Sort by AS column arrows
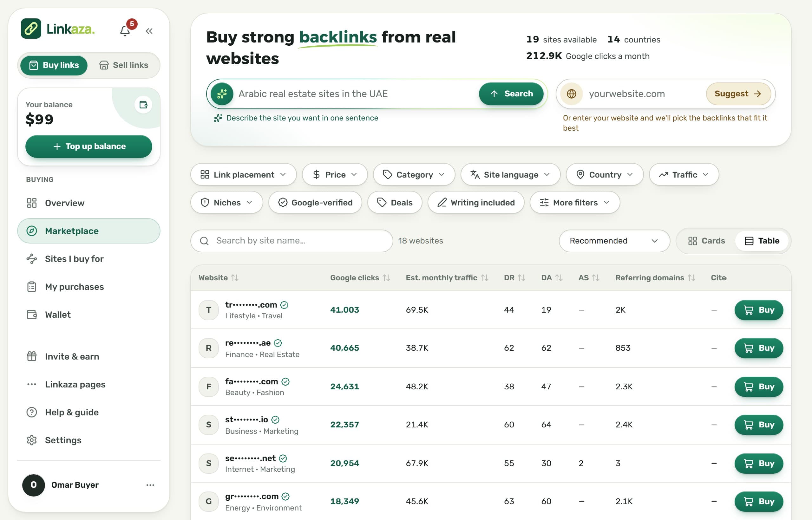 [595, 277]
